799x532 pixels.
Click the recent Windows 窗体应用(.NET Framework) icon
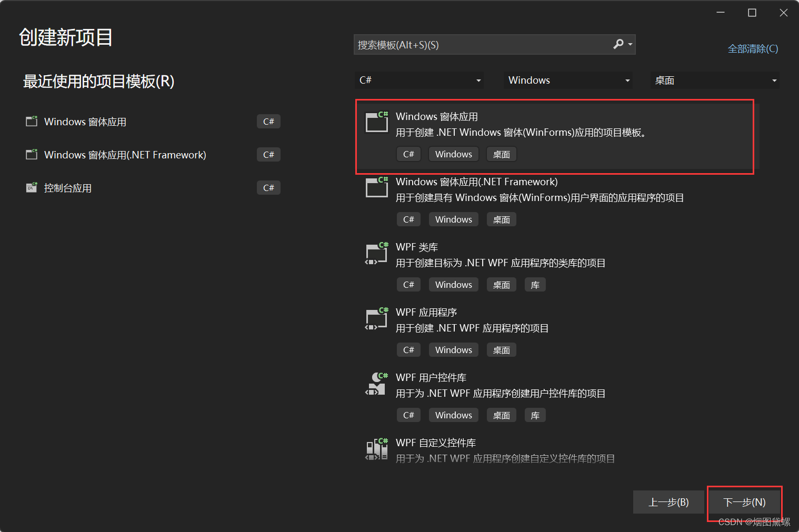[x=32, y=154]
